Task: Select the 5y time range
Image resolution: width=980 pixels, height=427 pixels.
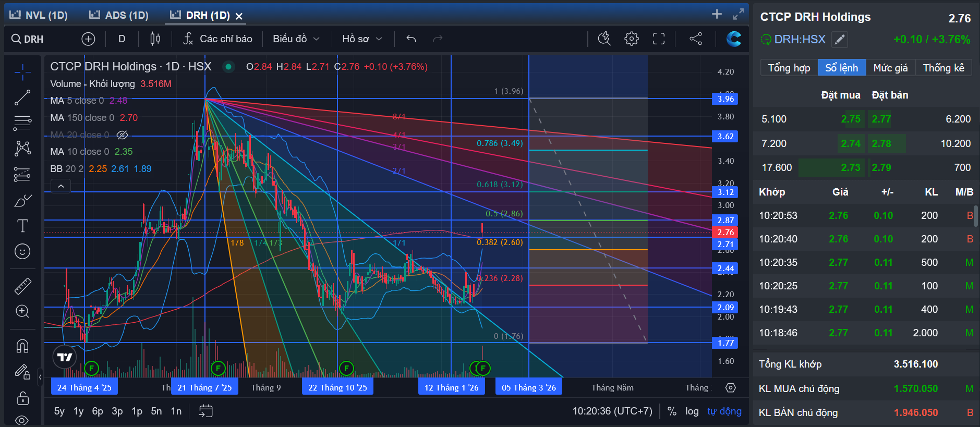Action: (59, 411)
